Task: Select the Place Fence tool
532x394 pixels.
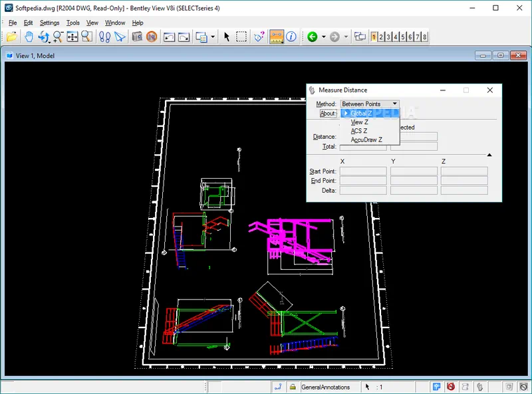Action: pyautogui.click(x=241, y=37)
